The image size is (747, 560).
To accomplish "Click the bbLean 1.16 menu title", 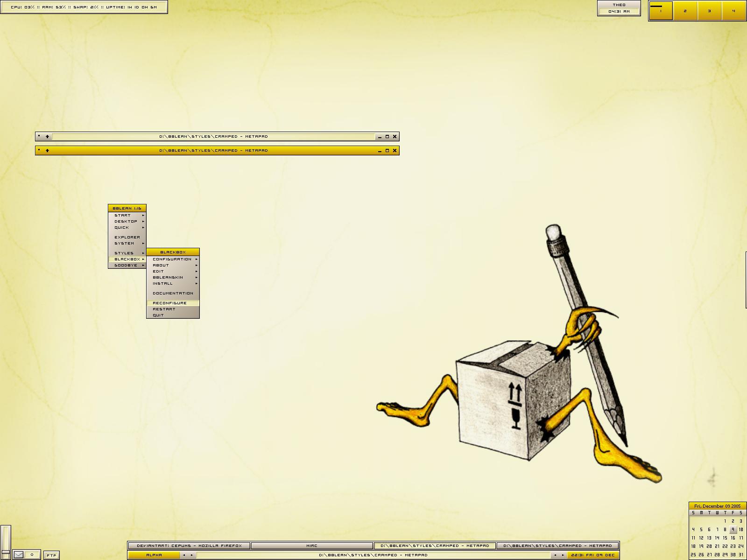I will [127, 208].
